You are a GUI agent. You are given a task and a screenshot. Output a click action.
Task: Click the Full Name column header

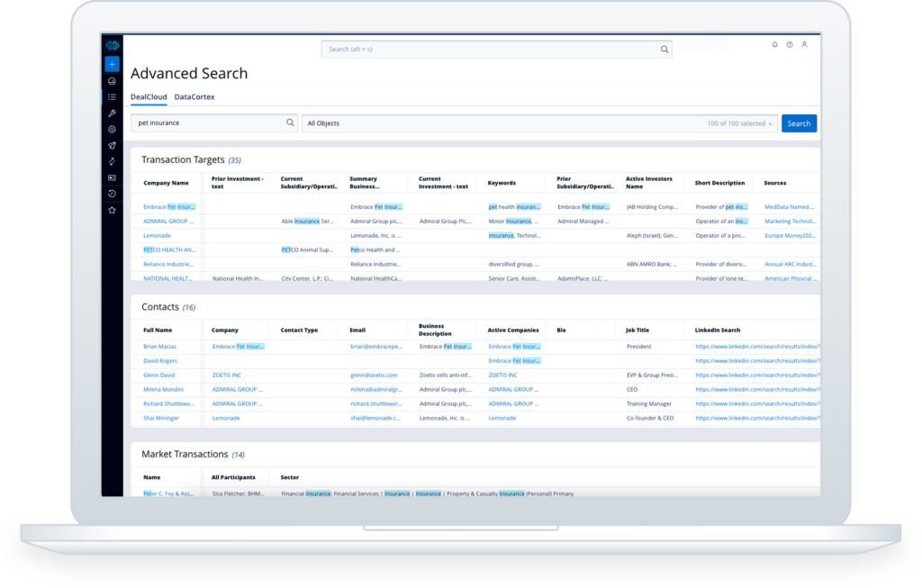pyautogui.click(x=158, y=330)
